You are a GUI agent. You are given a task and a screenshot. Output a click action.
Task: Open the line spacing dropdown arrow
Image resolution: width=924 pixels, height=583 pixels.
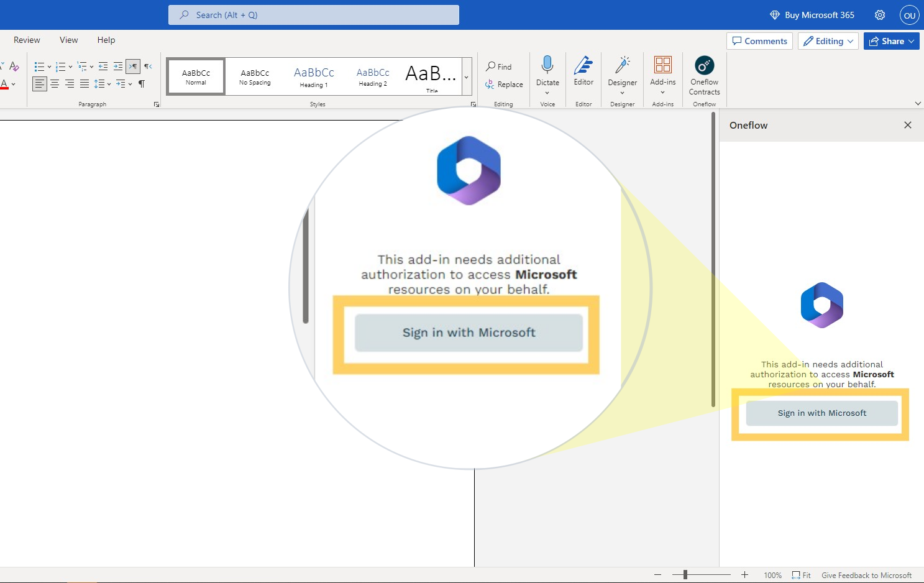(109, 85)
